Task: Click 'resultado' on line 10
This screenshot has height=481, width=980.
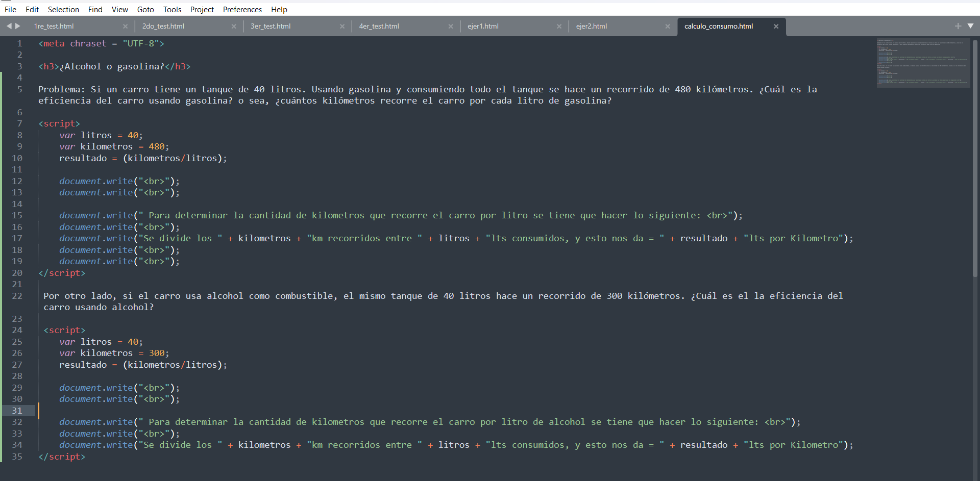Action: 83,158
